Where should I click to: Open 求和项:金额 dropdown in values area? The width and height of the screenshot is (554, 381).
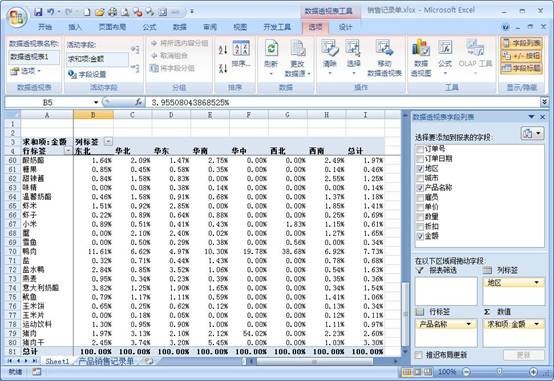coord(536,324)
